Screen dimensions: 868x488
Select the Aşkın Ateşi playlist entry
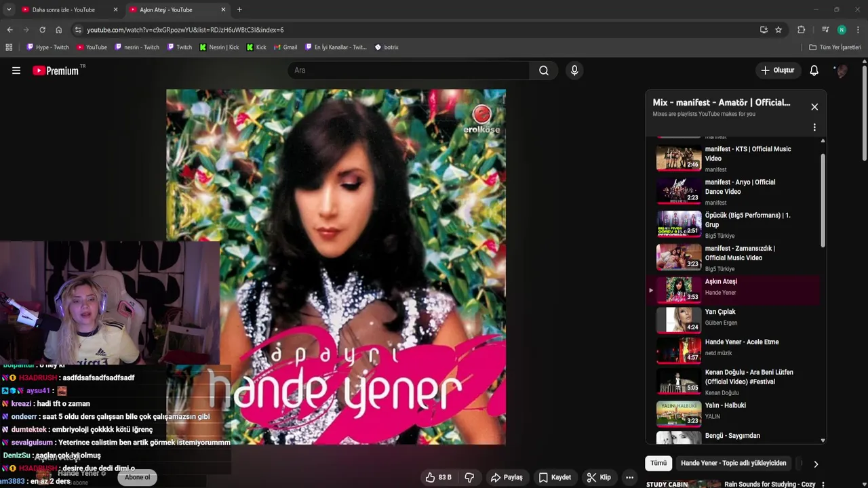(x=734, y=289)
